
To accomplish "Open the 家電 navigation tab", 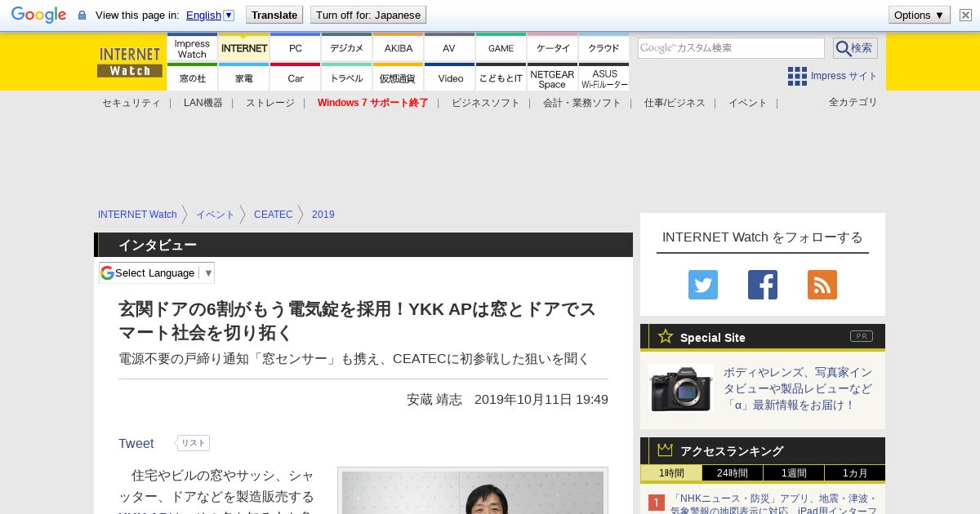I will (x=243, y=77).
